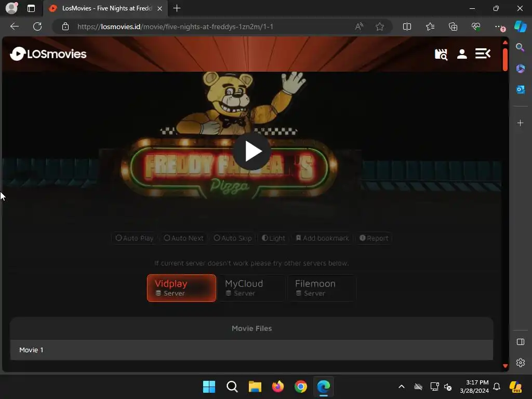The height and width of the screenshot is (399, 532).
Task: View site information lock icon
Action: [x=65, y=26]
